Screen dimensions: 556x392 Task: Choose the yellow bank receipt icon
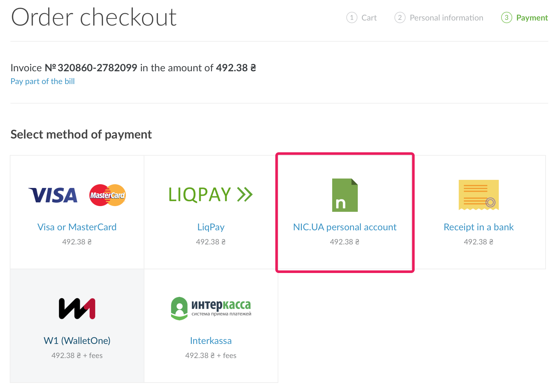click(478, 195)
